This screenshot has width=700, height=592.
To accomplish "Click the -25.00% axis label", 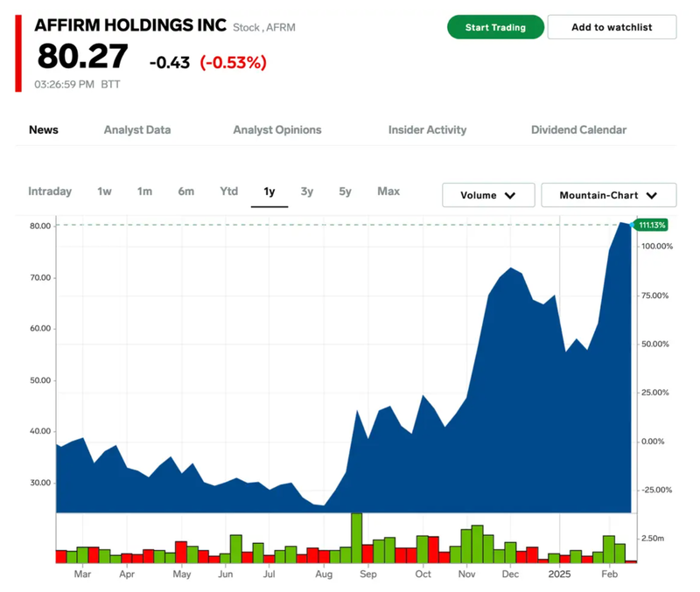I will (x=657, y=491).
